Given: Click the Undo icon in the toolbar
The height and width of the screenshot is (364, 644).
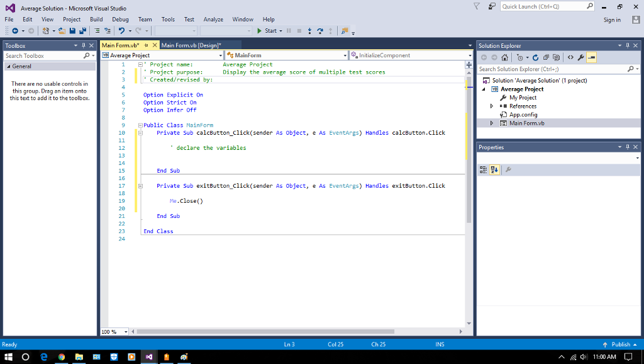Looking at the screenshot, I should [x=121, y=31].
